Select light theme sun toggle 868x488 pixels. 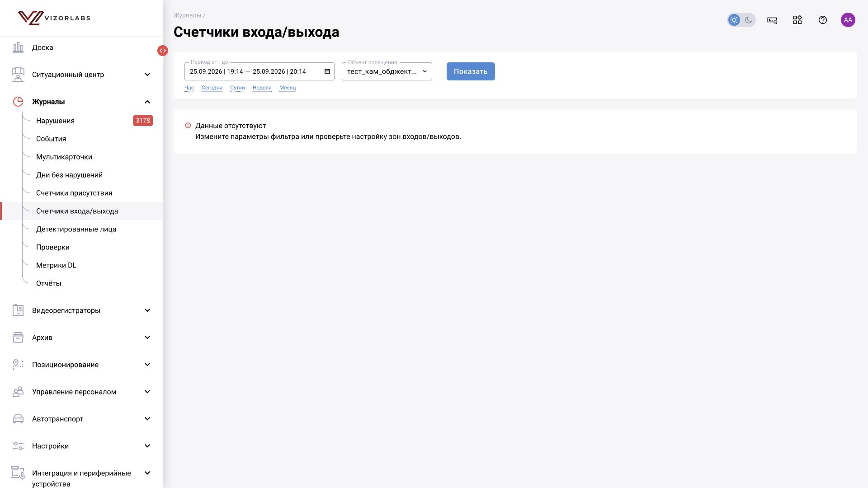coord(734,20)
